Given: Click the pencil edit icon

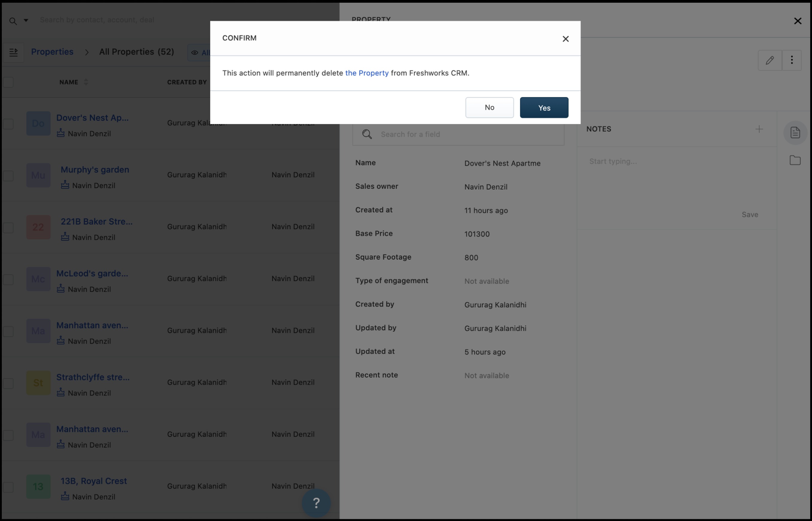Looking at the screenshot, I should [770, 60].
